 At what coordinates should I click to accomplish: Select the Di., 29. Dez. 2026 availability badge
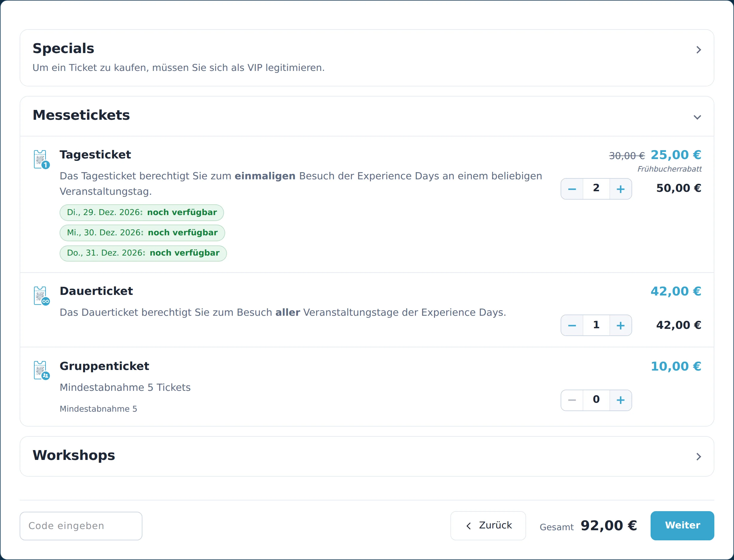pyautogui.click(x=142, y=213)
